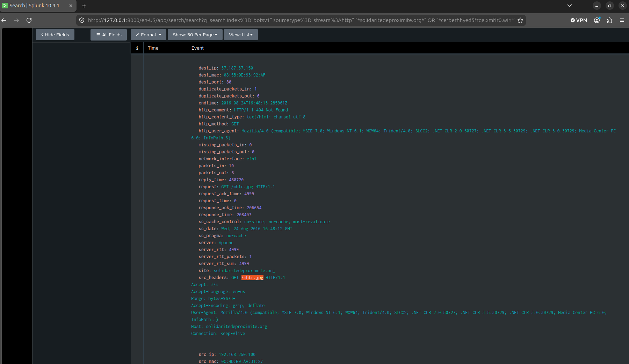Click highlighted /mhtr.jpg in src_headers
The width and height of the screenshot is (629, 364).
click(252, 278)
